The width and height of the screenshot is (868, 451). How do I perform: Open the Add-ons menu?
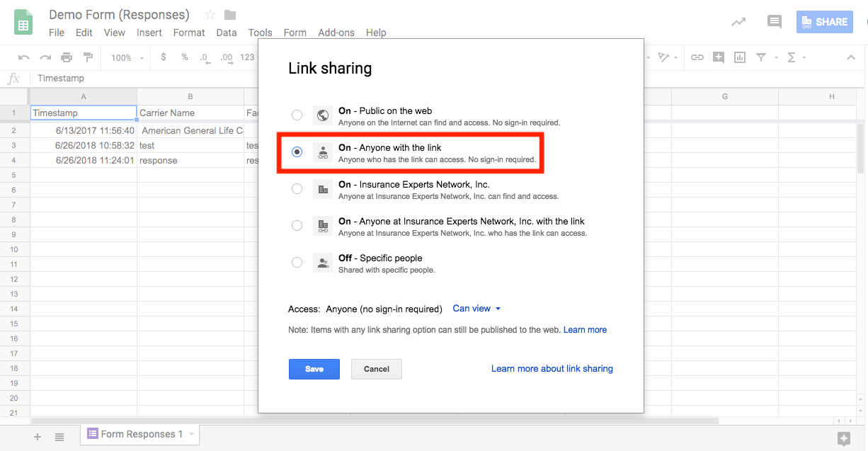336,33
